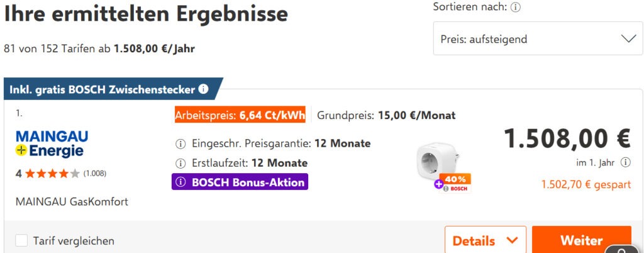Viewport: 644px width, 253px height.
Task: Expand the tariff Details section
Action: pos(485,240)
